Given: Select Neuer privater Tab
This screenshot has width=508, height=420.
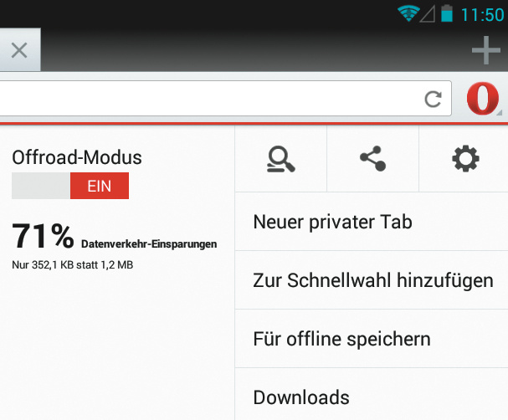Looking at the screenshot, I should tap(372, 222).
